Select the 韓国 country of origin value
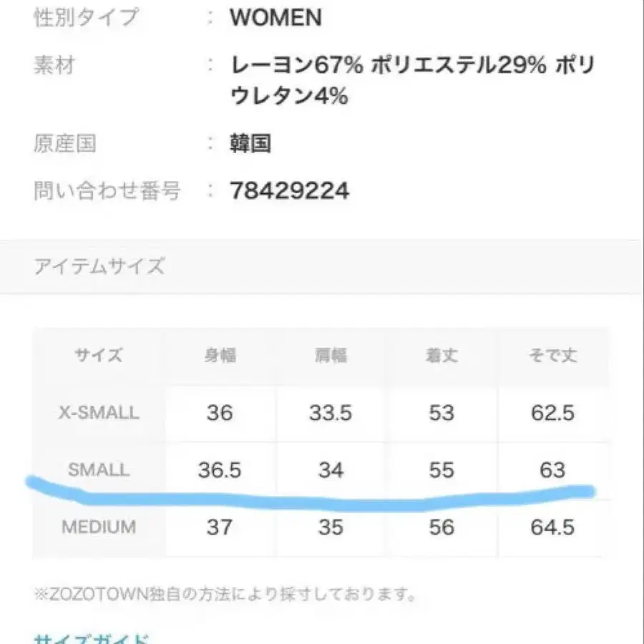The width and height of the screenshot is (644, 644). 250,144
